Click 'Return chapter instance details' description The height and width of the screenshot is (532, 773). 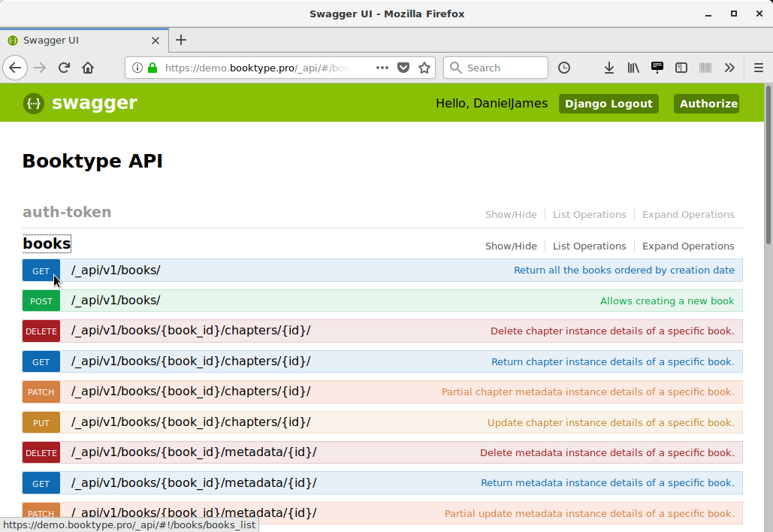pos(613,362)
